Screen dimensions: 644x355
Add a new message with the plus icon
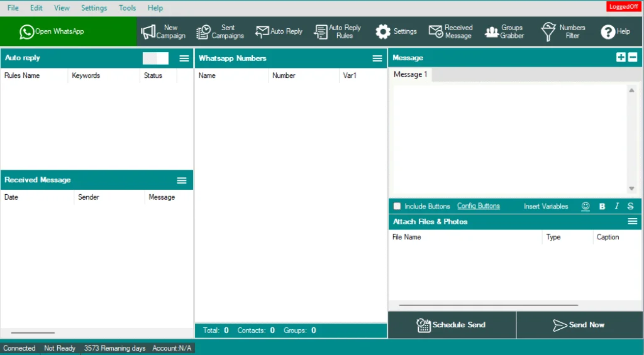[621, 58]
